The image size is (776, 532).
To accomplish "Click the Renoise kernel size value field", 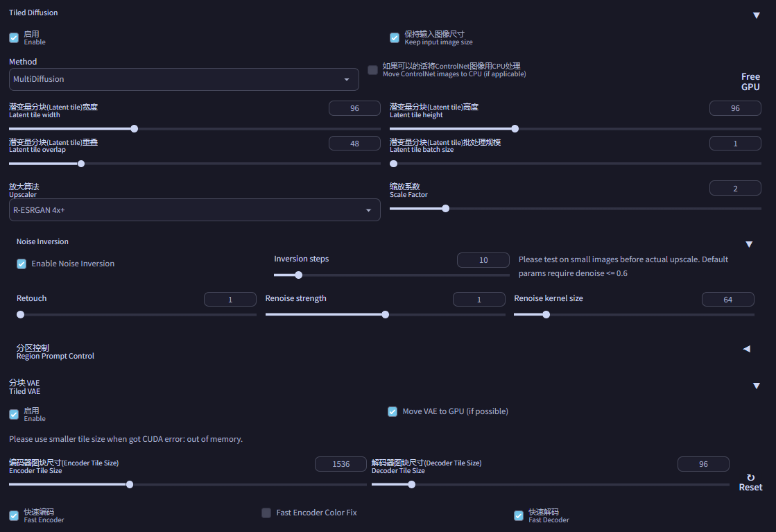I will (728, 299).
